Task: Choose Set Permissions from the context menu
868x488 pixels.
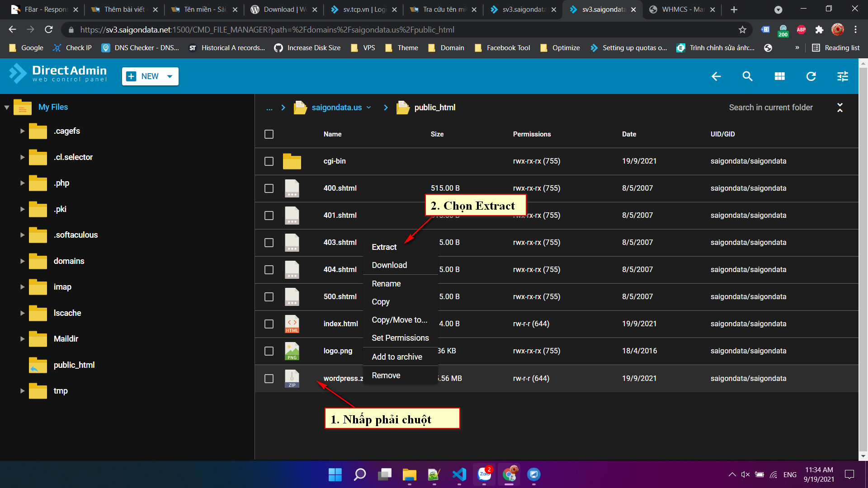Action: coord(400,338)
